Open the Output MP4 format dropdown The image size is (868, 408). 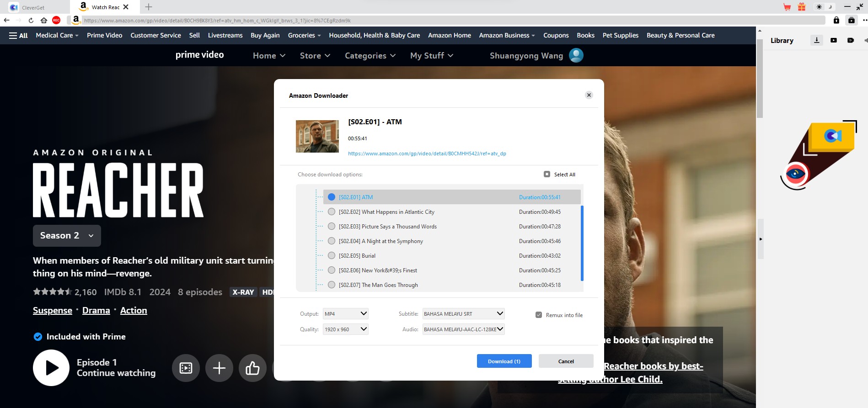tap(346, 314)
